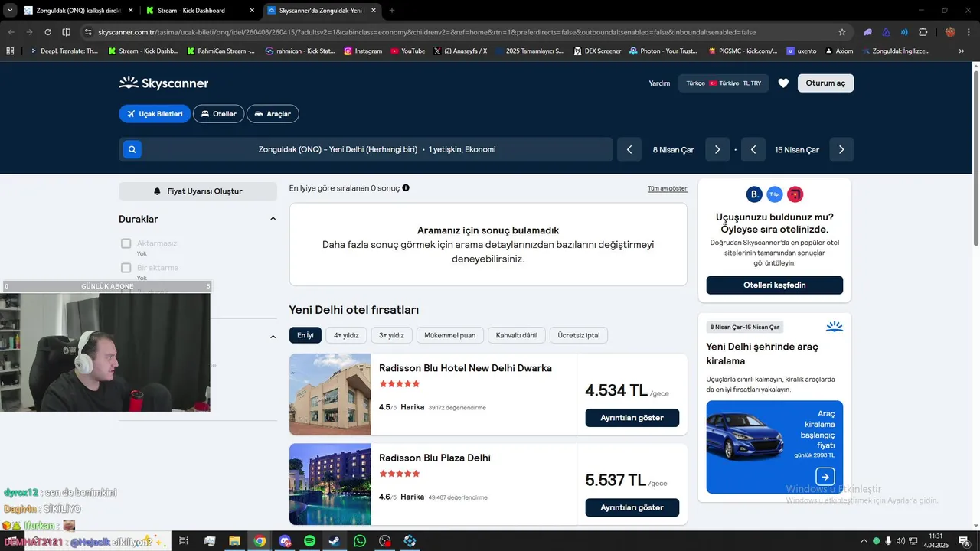Open Discord from the taskbar
Image resolution: width=980 pixels, height=551 pixels.
click(x=285, y=540)
